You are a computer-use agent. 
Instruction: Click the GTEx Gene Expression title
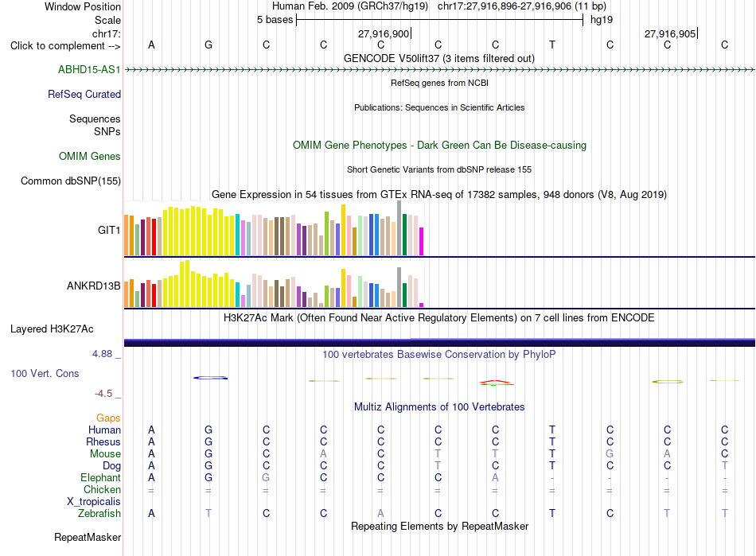point(439,195)
